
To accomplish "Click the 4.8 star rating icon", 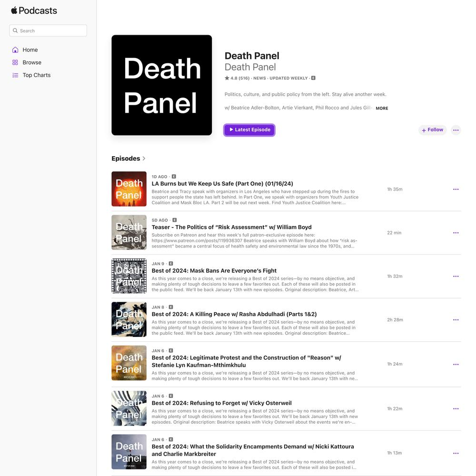I will click(x=227, y=78).
